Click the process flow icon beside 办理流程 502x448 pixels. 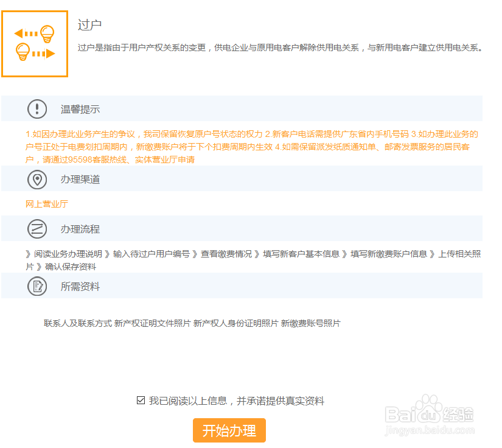coord(37,229)
